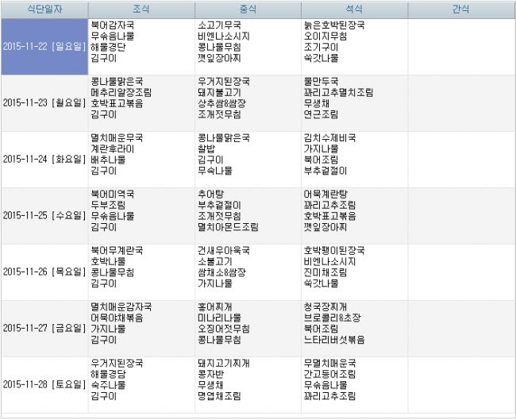Click the 2015-11-27 [금요일] date cell
The image size is (516, 420).
point(44,328)
